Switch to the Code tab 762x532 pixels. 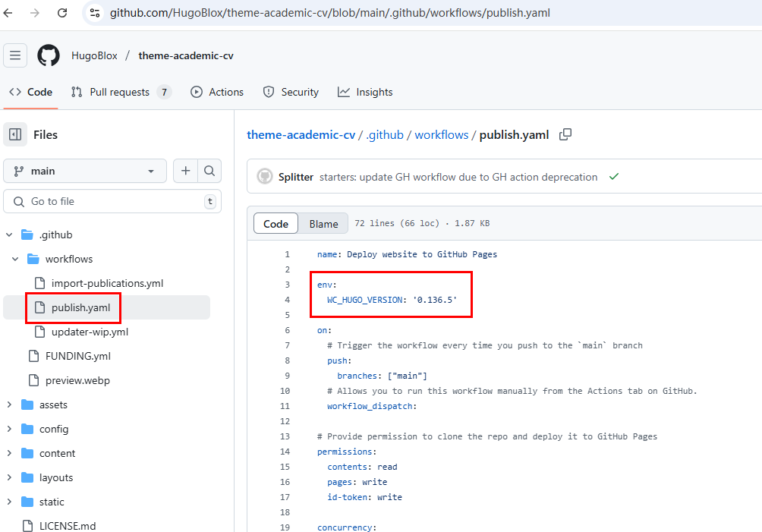[x=30, y=92]
